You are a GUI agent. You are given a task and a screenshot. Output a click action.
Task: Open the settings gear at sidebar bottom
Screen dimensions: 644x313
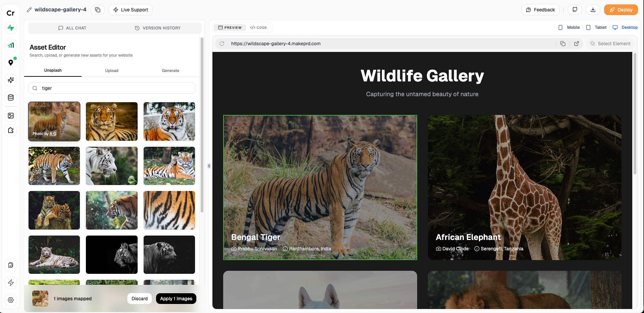tap(11, 300)
